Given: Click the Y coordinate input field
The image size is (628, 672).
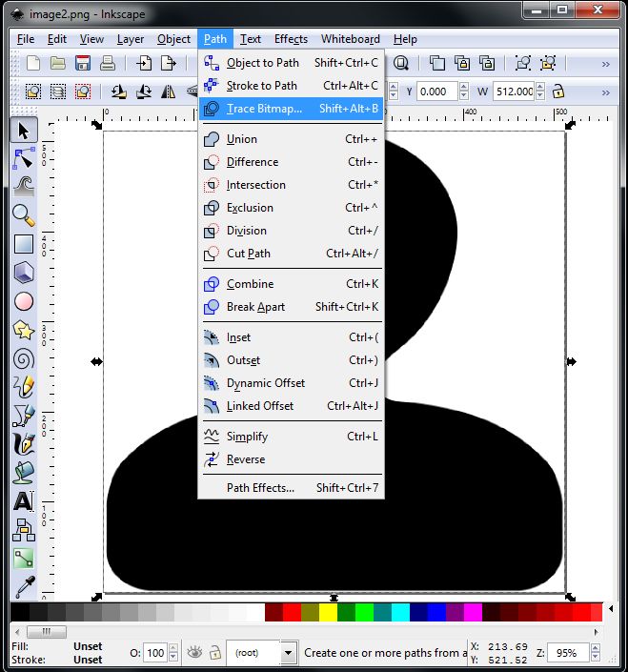Looking at the screenshot, I should point(437,92).
